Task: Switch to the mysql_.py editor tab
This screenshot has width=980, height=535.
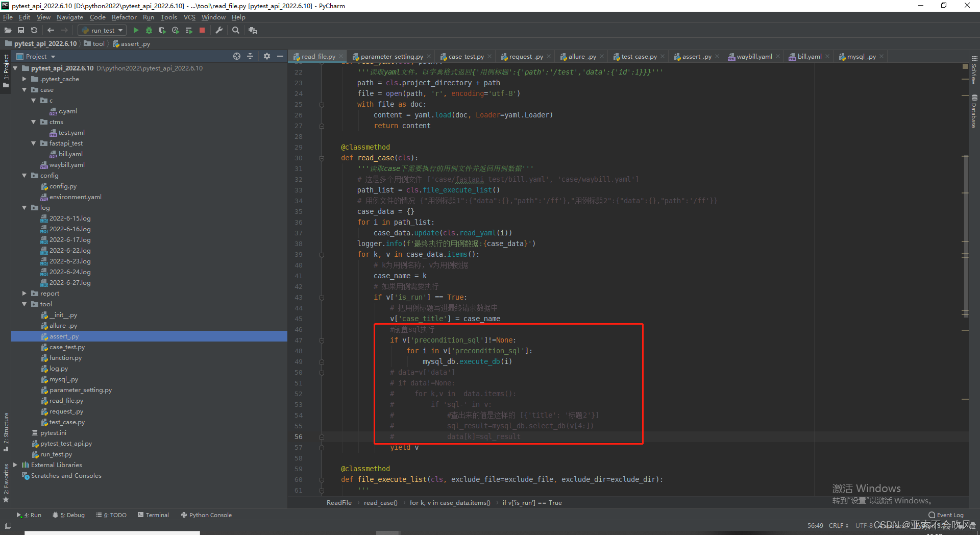Action: coord(862,57)
